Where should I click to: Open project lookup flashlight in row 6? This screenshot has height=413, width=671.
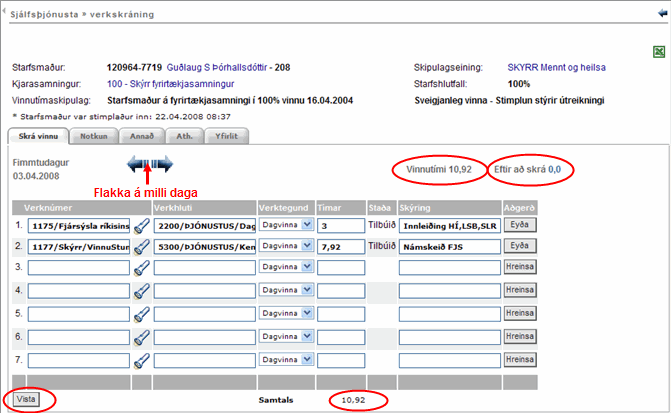point(142,337)
